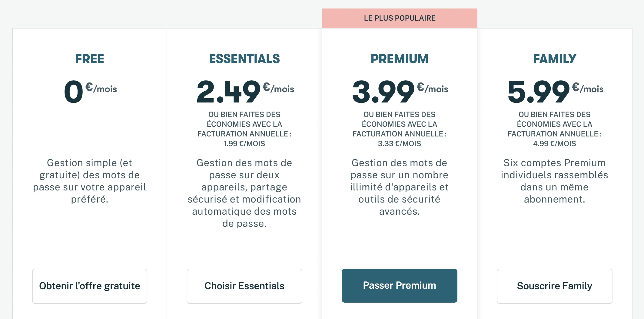This screenshot has width=644, height=319.
Task: Click "Six comptes Premium" Family description
Action: 554,181
